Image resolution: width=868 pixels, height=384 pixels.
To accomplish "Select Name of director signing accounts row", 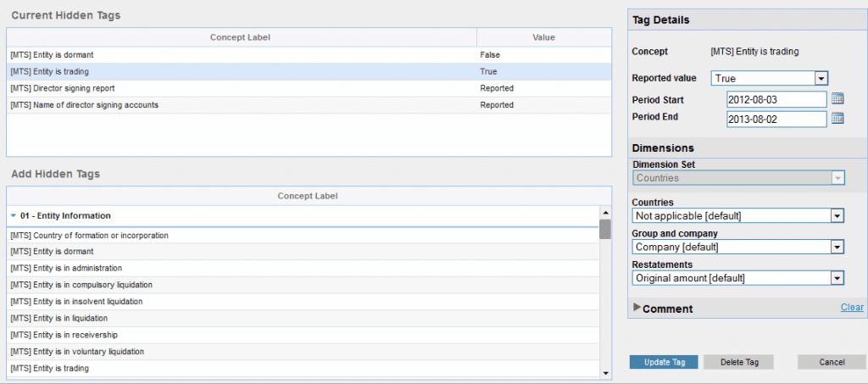I will tap(241, 105).
